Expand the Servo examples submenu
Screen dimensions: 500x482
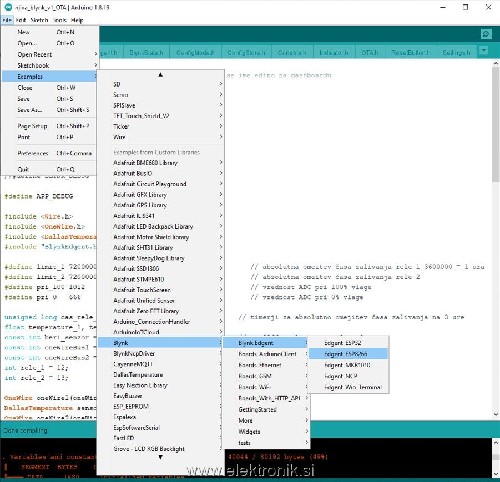click(161, 95)
